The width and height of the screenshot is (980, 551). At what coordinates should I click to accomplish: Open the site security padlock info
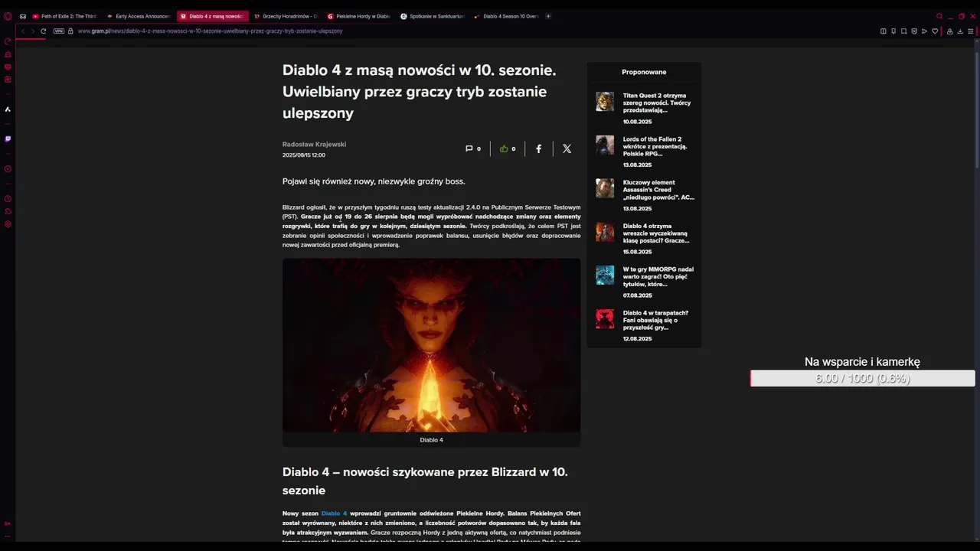click(x=70, y=31)
